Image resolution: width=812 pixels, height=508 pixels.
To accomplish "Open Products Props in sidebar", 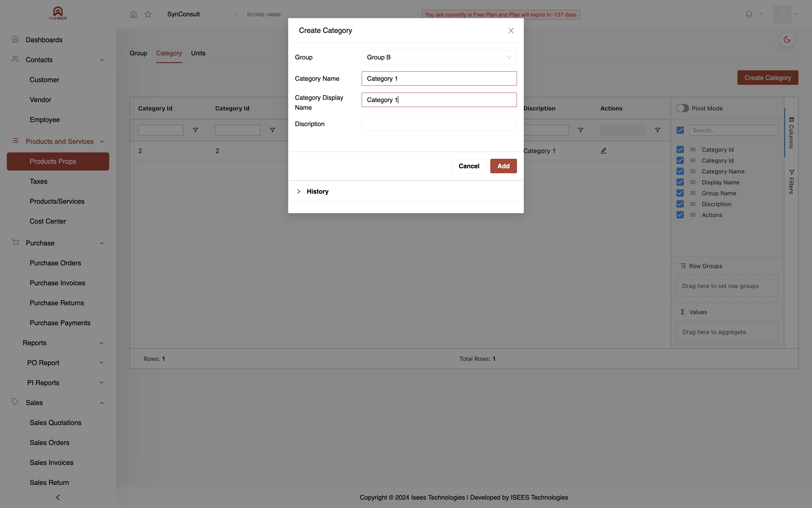I will (x=58, y=161).
